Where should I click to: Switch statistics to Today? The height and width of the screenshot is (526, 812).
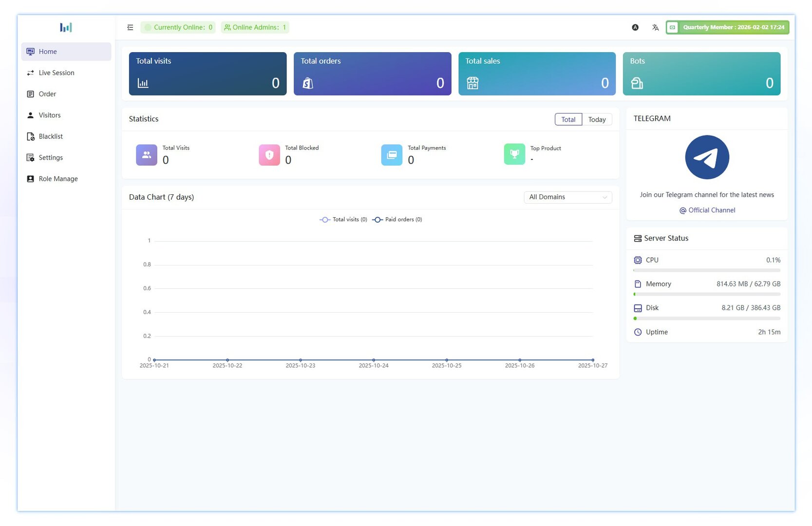[597, 119]
